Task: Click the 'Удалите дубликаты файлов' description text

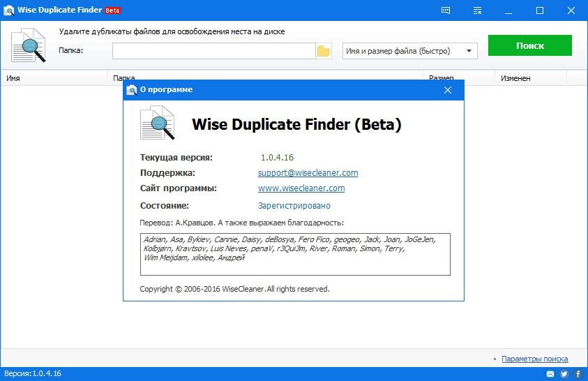Action: (x=172, y=31)
